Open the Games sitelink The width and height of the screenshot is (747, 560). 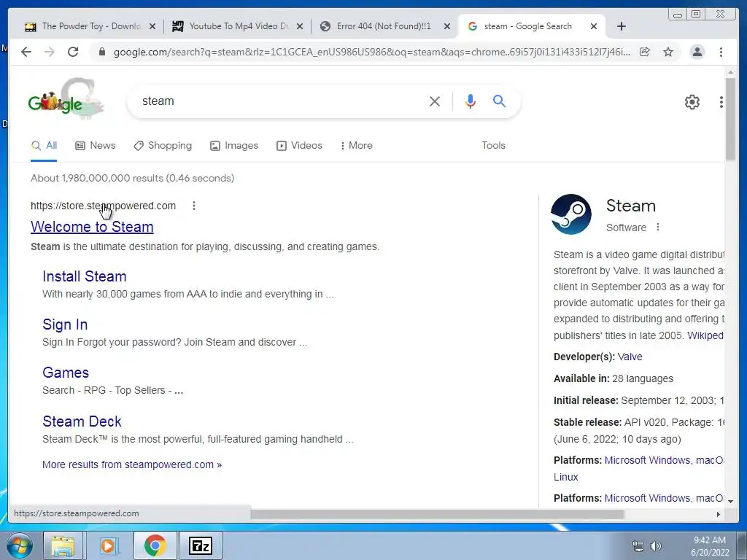tap(66, 373)
